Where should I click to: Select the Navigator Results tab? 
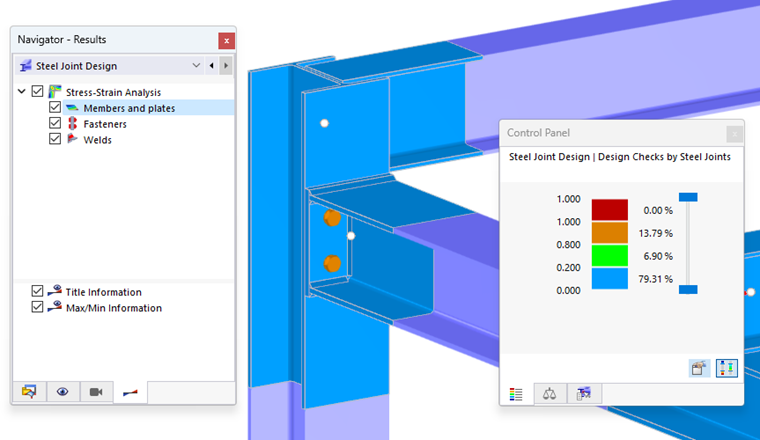point(130,392)
